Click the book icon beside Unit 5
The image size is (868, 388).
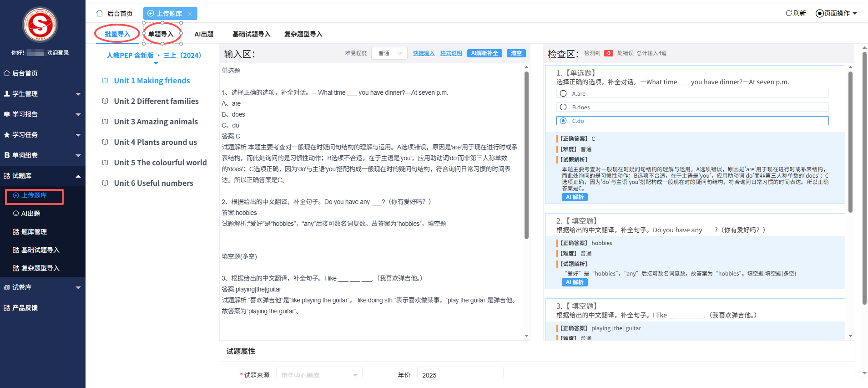point(105,163)
